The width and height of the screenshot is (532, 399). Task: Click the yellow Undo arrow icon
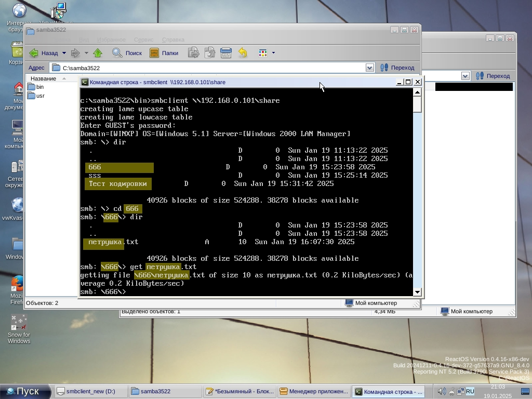(243, 52)
